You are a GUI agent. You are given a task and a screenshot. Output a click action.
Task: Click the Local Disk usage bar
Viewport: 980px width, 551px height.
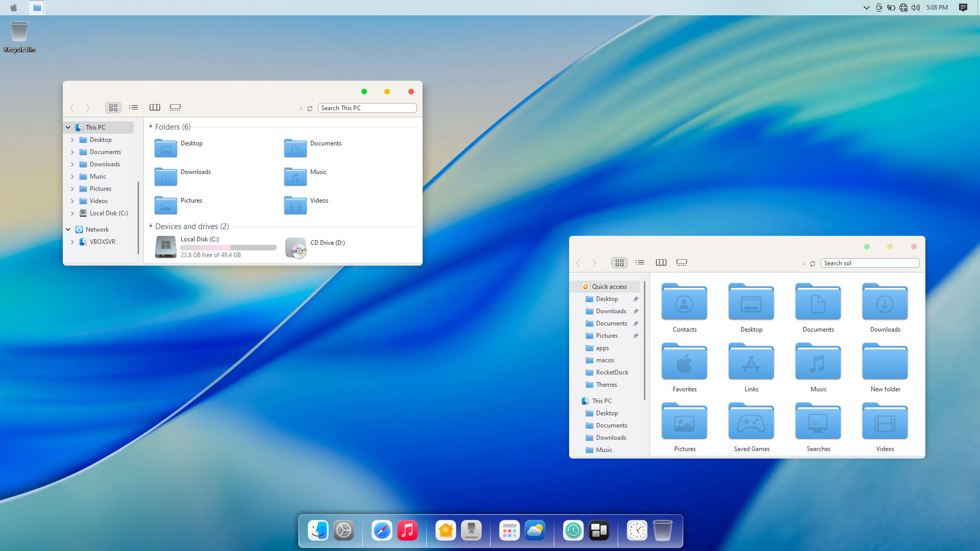[228, 247]
